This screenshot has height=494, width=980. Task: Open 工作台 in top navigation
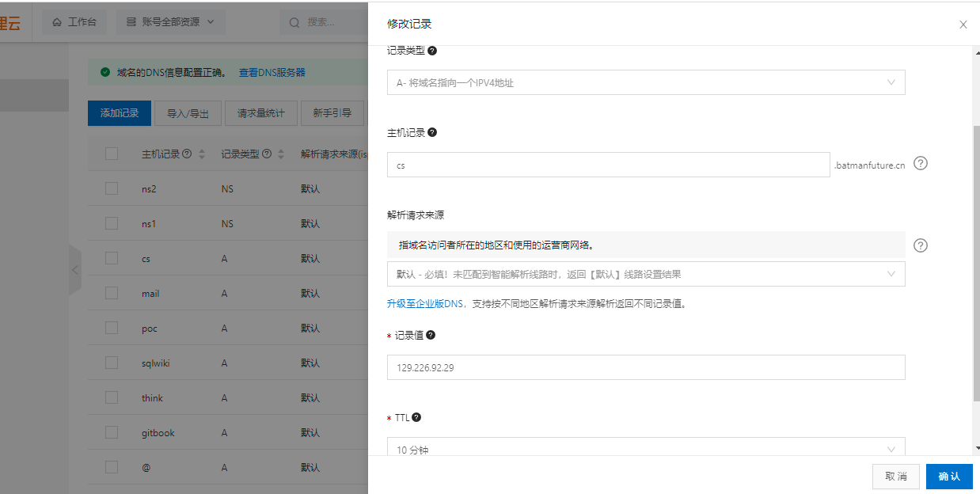click(x=74, y=22)
